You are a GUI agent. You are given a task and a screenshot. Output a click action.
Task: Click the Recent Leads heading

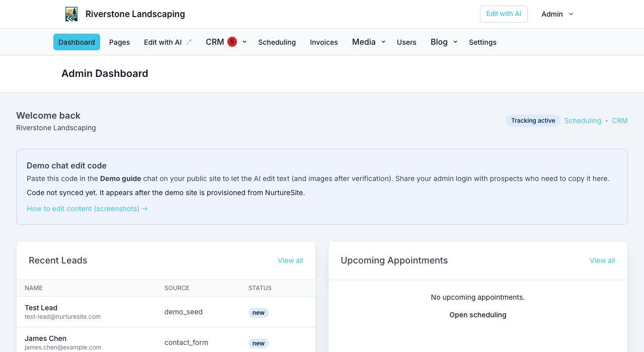pyautogui.click(x=58, y=260)
